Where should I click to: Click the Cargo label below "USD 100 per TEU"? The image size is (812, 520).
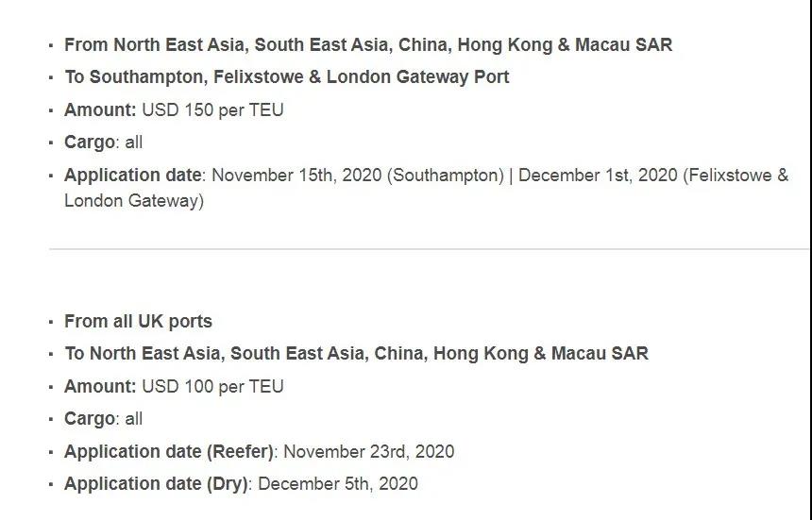point(89,419)
